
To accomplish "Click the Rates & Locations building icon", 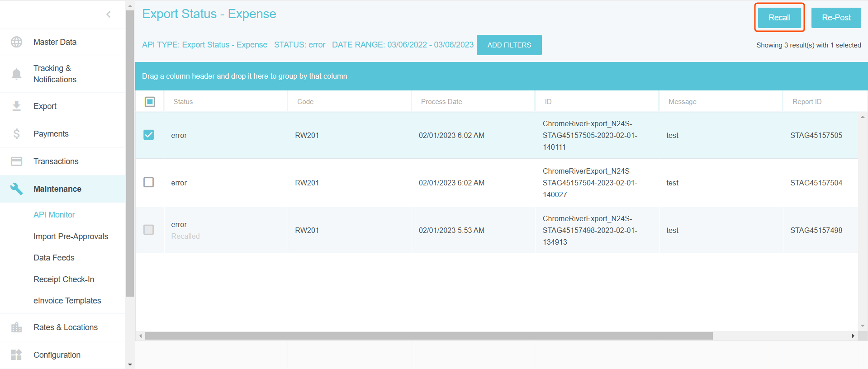I will tap(17, 327).
